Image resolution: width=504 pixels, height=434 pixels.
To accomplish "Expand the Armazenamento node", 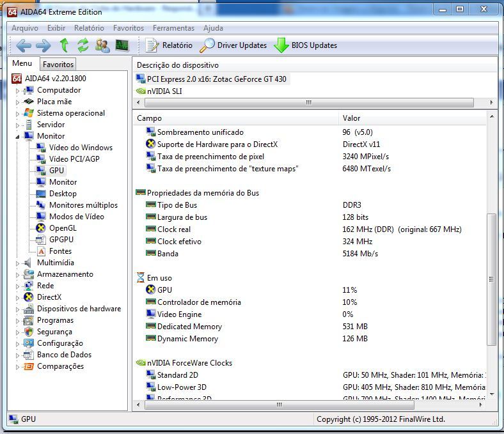I will (x=18, y=275).
